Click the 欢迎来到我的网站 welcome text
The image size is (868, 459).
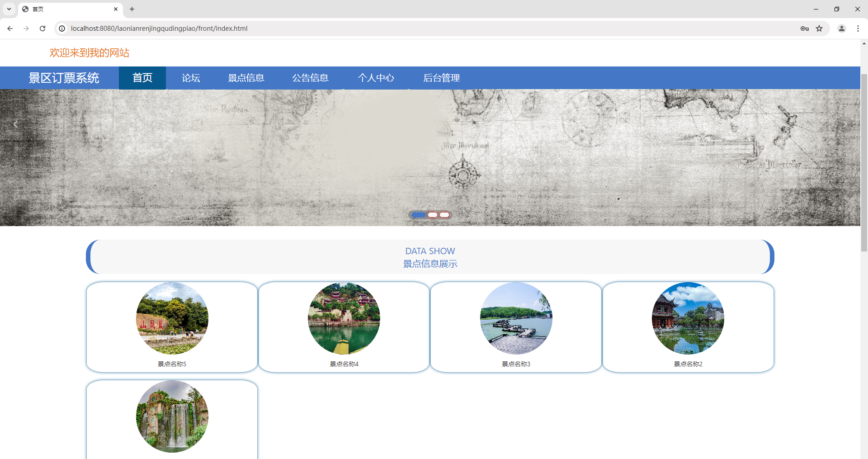pyautogui.click(x=90, y=53)
